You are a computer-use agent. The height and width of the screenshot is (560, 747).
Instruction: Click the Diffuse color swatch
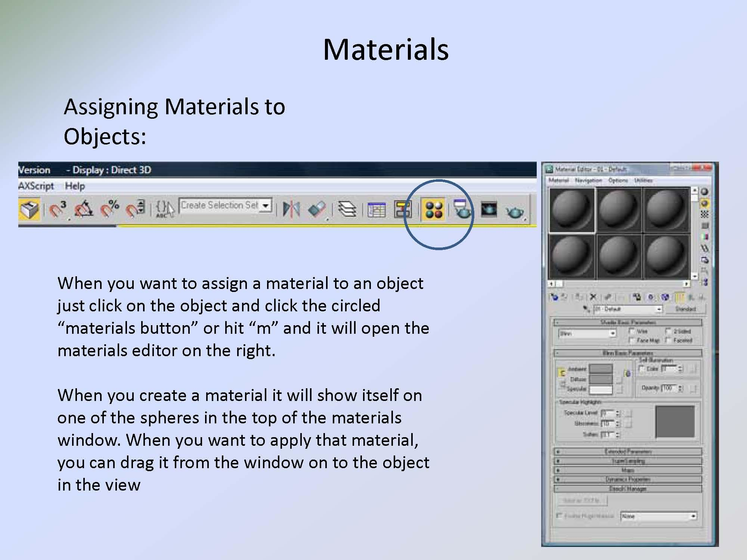[601, 379]
